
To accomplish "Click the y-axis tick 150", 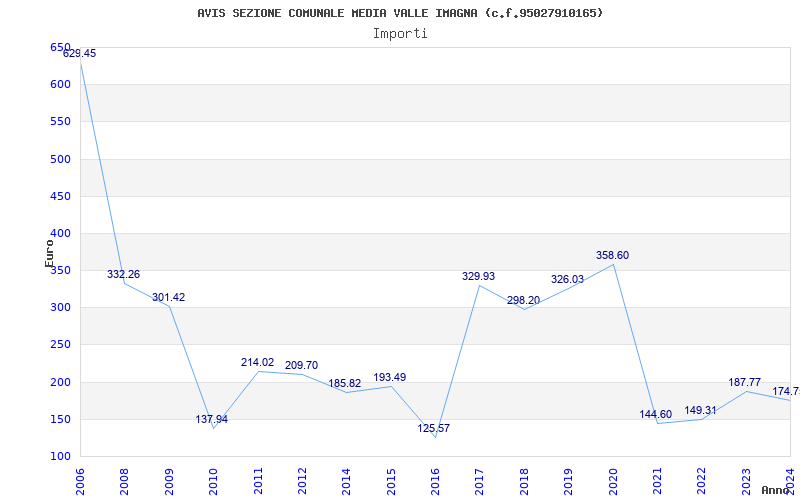I will click(x=60, y=419).
